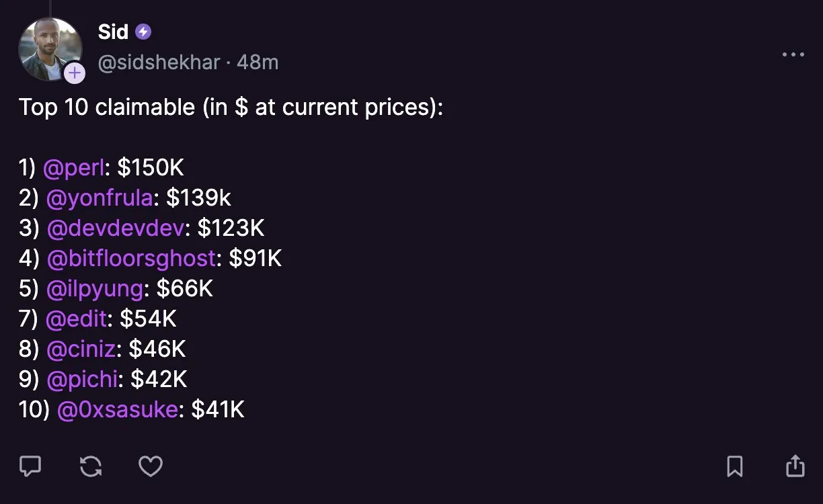Like the post with the heart icon
The image size is (823, 504).
point(151,466)
